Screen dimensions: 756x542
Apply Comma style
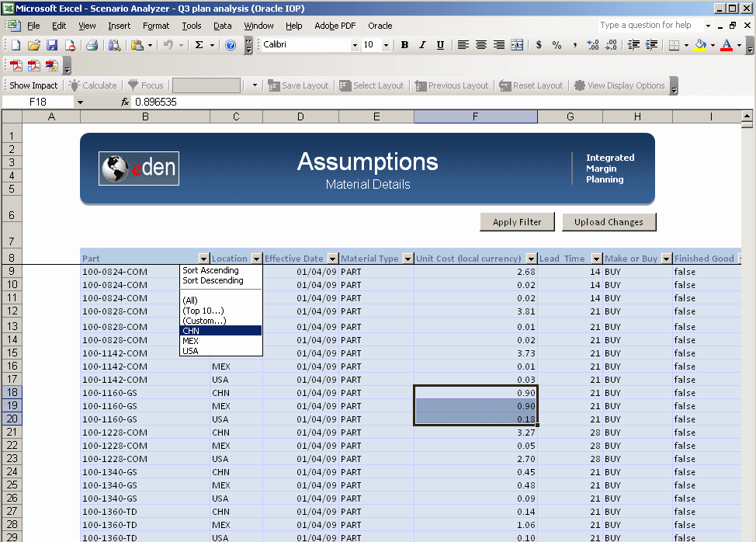pos(574,45)
